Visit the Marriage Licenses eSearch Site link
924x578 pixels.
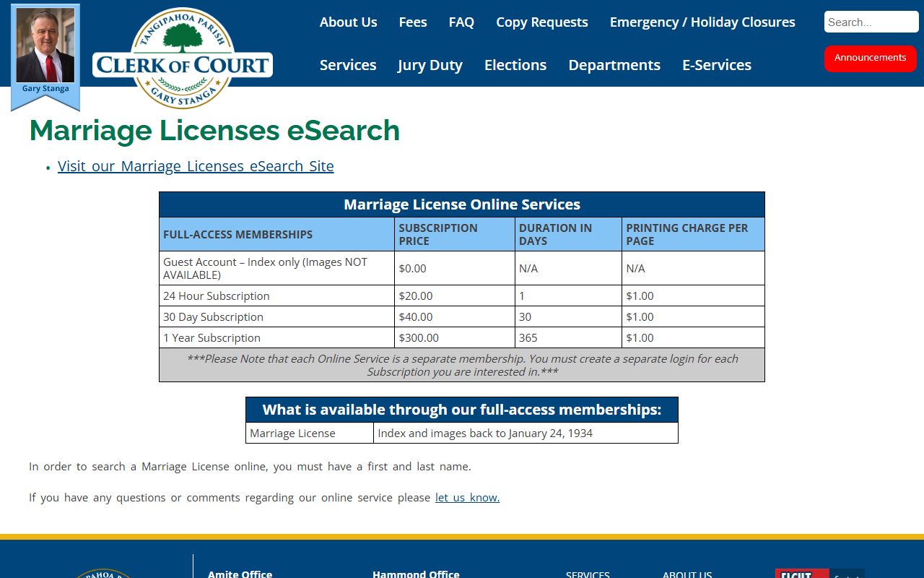(196, 166)
